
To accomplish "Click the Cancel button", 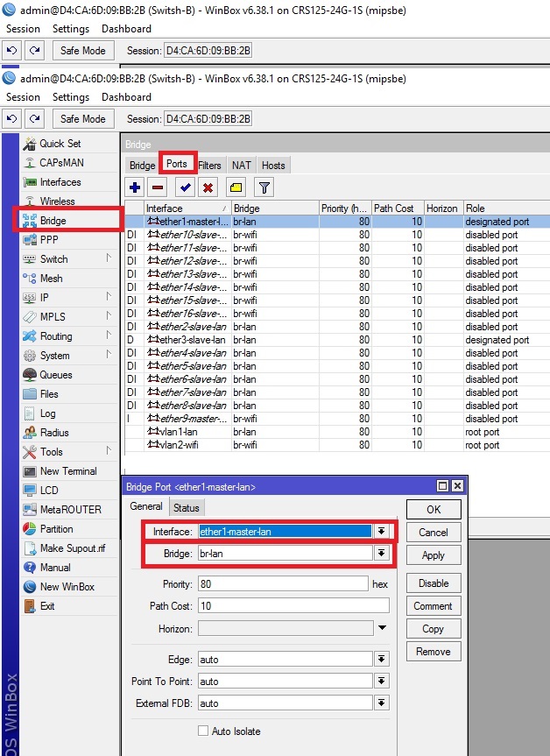I will click(x=434, y=533).
